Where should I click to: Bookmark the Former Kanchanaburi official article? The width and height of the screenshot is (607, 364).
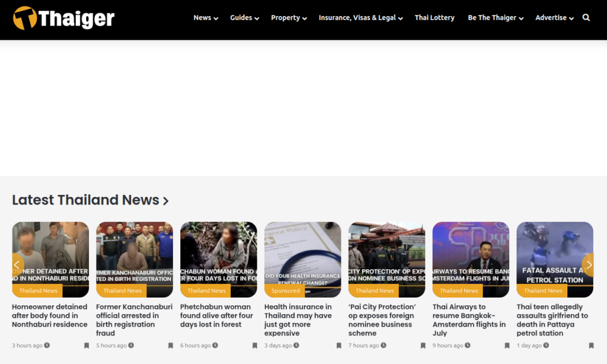pyautogui.click(x=170, y=346)
